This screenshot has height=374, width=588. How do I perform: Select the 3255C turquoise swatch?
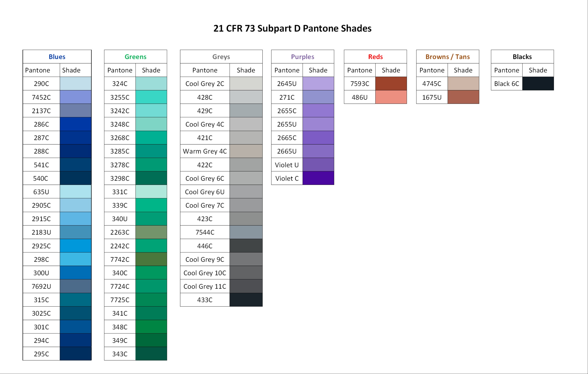pos(151,97)
